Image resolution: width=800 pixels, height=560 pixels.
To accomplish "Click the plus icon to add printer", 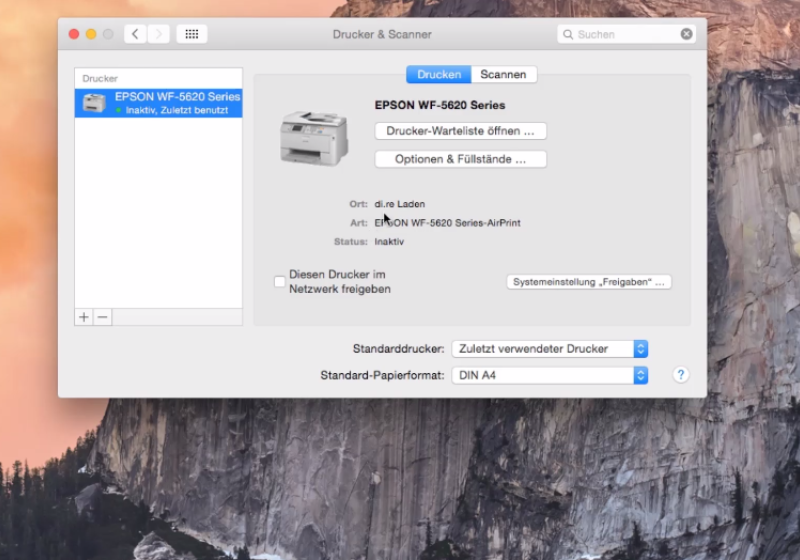I will 84,317.
